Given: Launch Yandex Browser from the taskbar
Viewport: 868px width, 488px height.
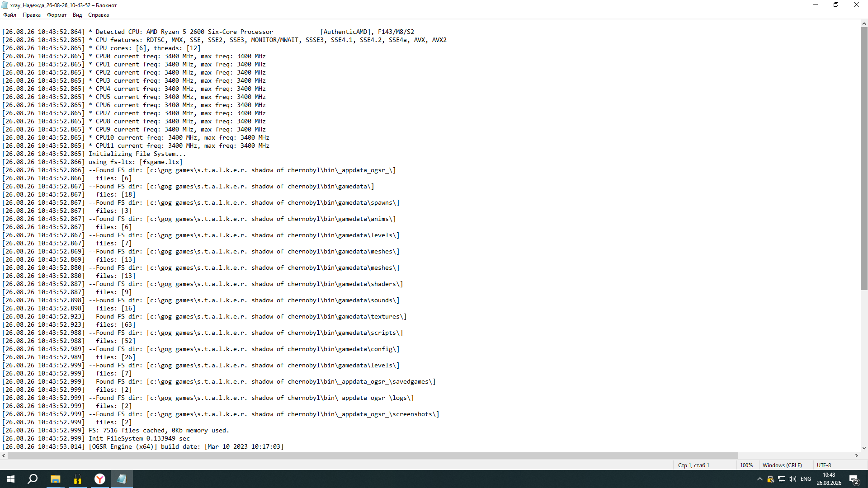Looking at the screenshot, I should tap(100, 479).
